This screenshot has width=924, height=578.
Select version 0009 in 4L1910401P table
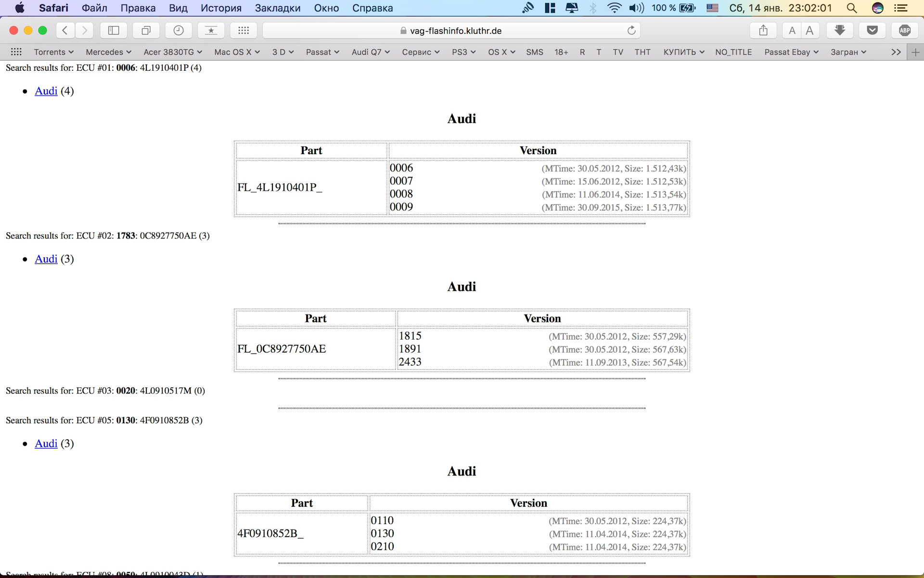point(401,207)
